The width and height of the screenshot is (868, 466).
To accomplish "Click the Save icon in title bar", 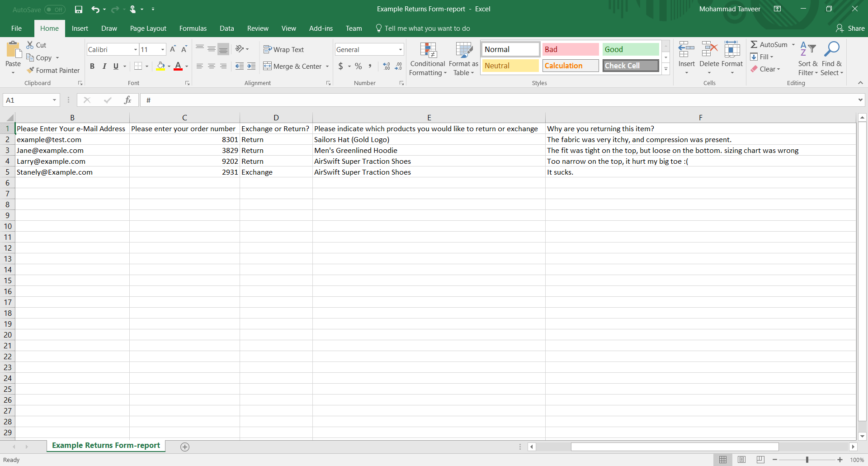I will (x=79, y=9).
